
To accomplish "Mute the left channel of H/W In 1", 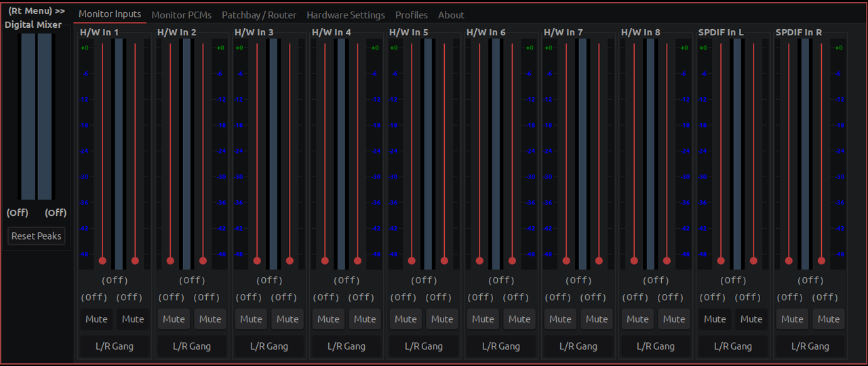I will pos(96,319).
